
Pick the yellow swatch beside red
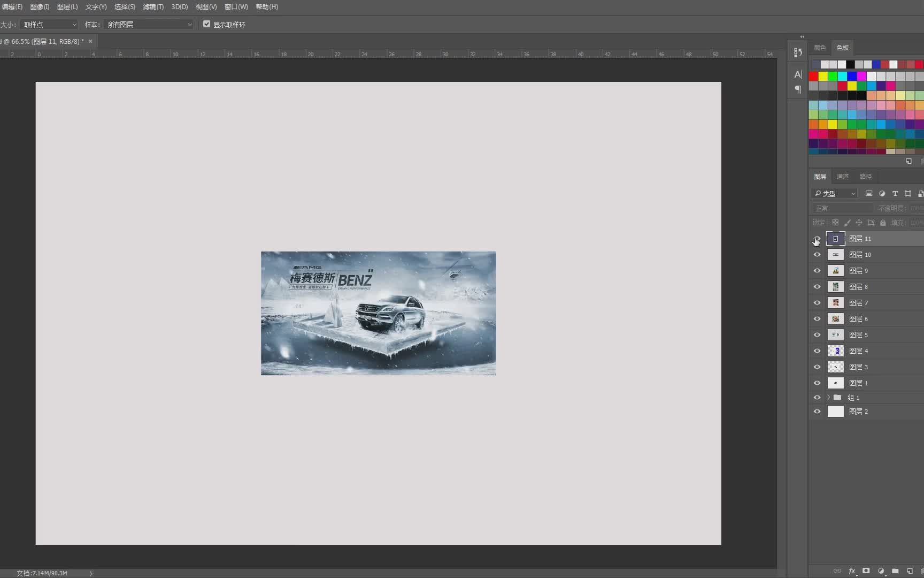click(x=823, y=76)
